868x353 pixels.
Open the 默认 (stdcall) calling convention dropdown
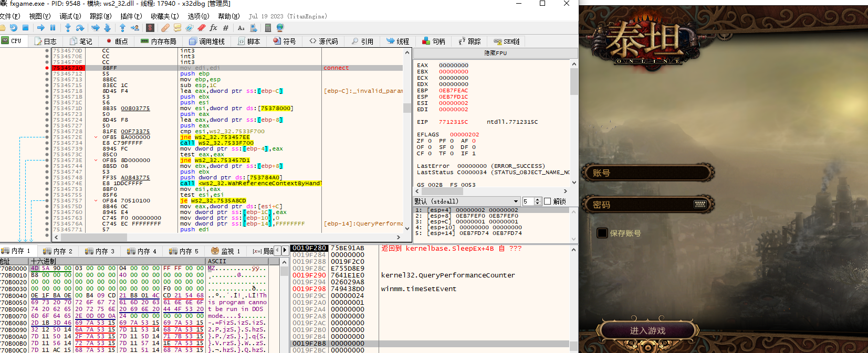point(466,201)
